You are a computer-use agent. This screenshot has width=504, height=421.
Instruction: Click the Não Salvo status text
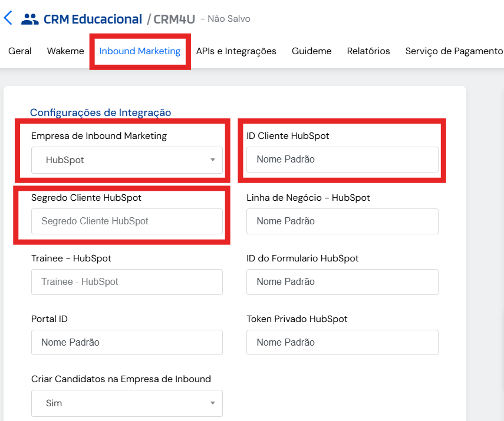pyautogui.click(x=229, y=19)
